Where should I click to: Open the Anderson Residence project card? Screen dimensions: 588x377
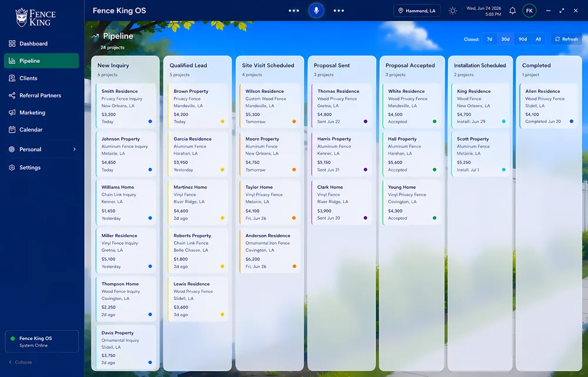270,251
